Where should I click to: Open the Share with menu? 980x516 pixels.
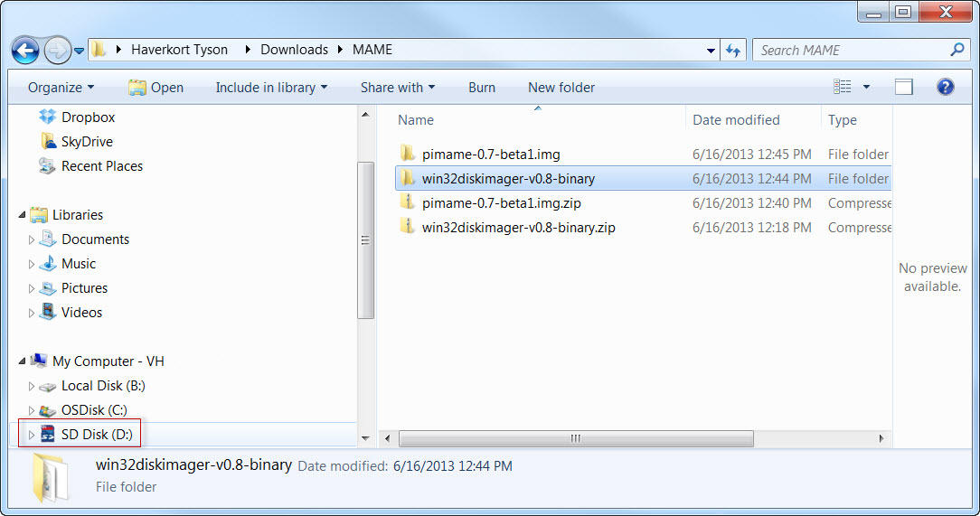398,88
